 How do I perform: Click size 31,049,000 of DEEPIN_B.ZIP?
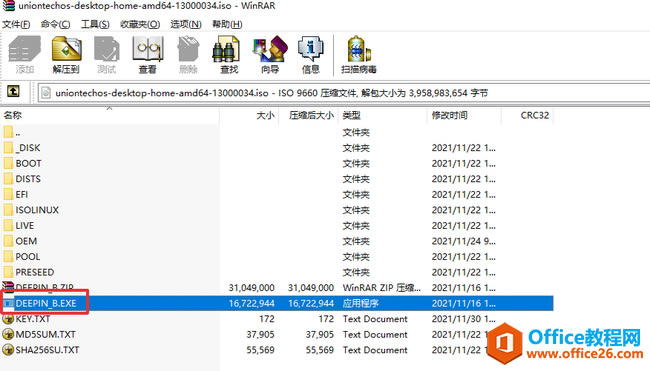coord(251,288)
